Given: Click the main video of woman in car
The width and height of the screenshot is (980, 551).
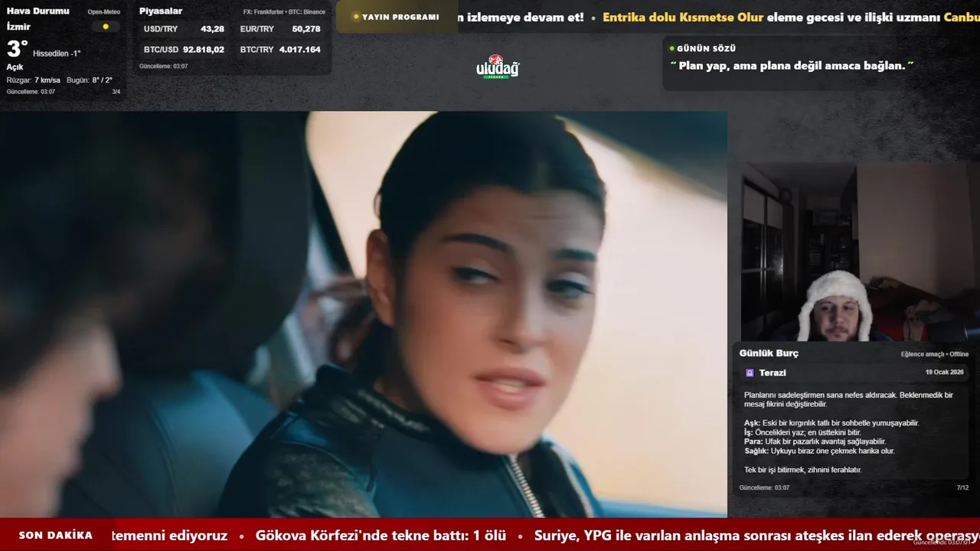Looking at the screenshot, I should (x=364, y=315).
